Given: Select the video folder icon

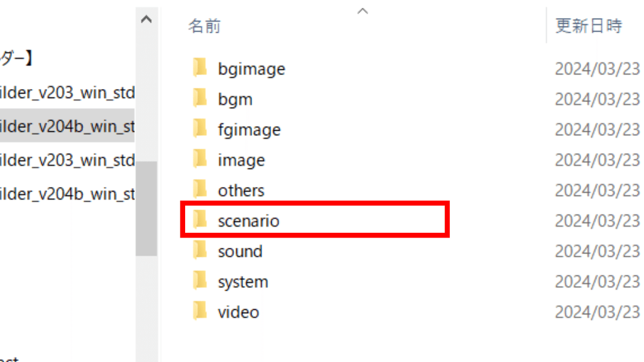Looking at the screenshot, I should coord(200,312).
